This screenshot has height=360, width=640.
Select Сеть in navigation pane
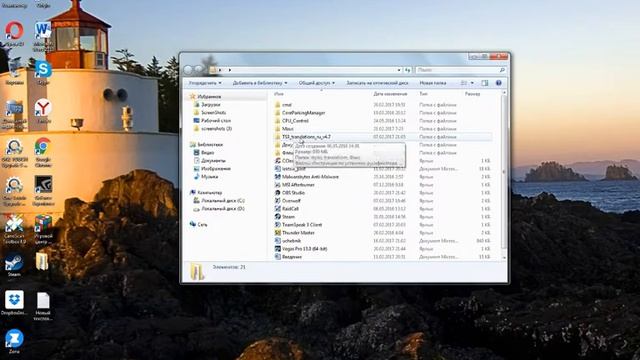pos(202,224)
